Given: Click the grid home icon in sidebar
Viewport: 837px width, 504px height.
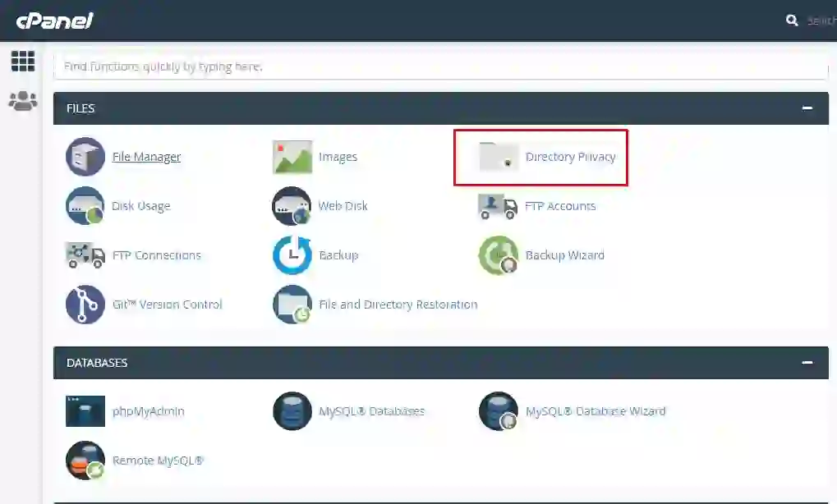Looking at the screenshot, I should pos(23,62).
